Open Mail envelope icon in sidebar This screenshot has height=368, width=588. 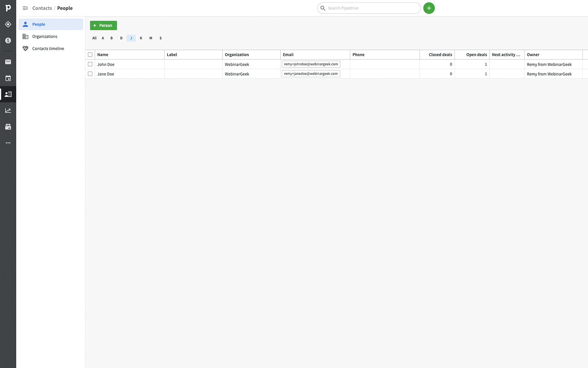(x=8, y=62)
